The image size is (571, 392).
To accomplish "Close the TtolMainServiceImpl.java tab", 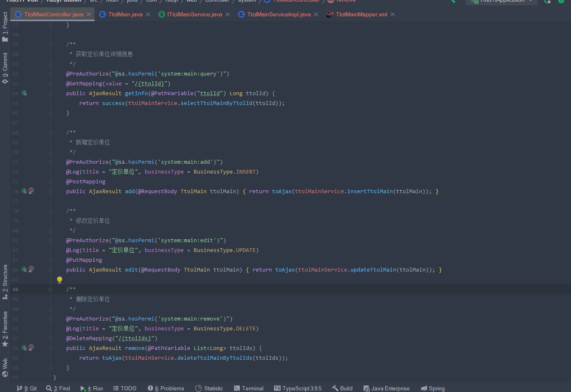I will (x=316, y=14).
